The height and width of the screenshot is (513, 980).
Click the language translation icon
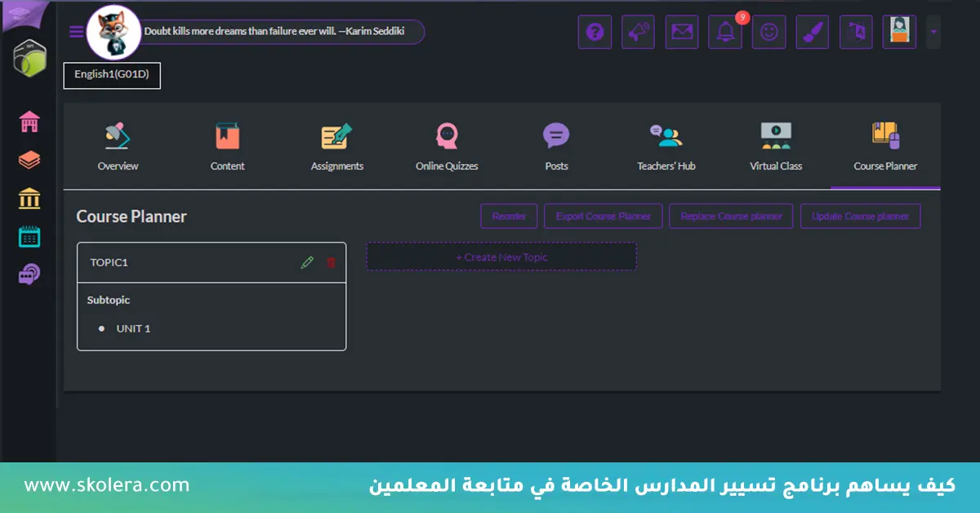(x=856, y=31)
